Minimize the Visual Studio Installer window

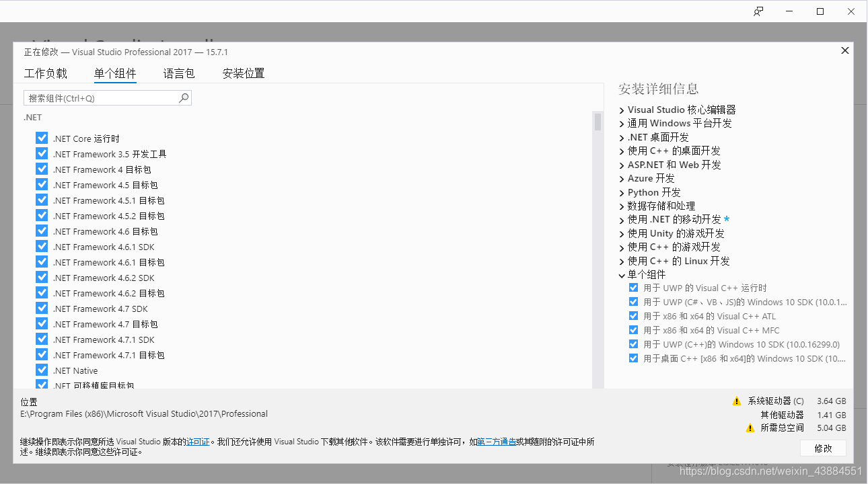(x=789, y=11)
